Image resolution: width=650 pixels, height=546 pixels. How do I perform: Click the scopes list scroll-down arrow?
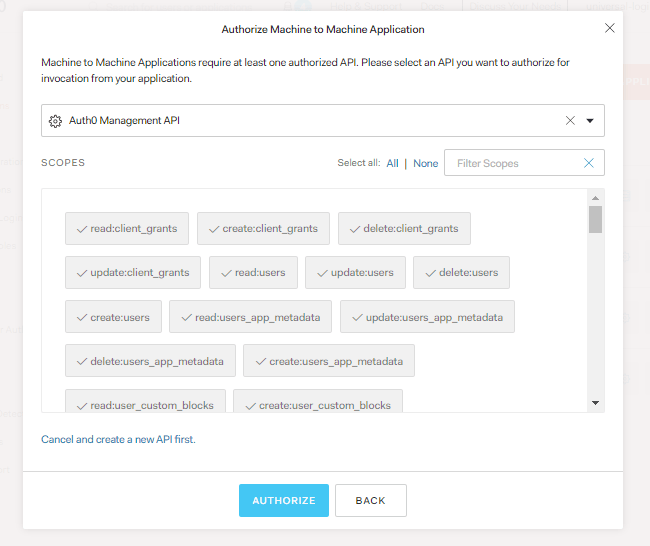[x=595, y=403]
